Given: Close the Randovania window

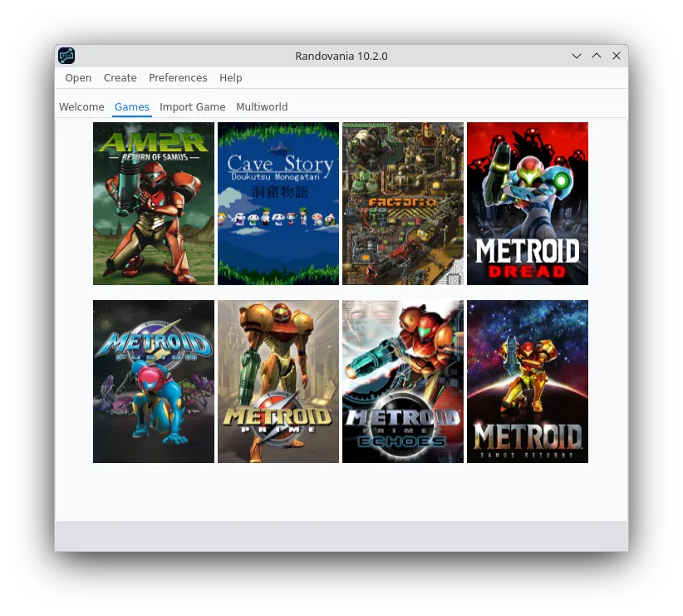Looking at the screenshot, I should click(x=617, y=56).
